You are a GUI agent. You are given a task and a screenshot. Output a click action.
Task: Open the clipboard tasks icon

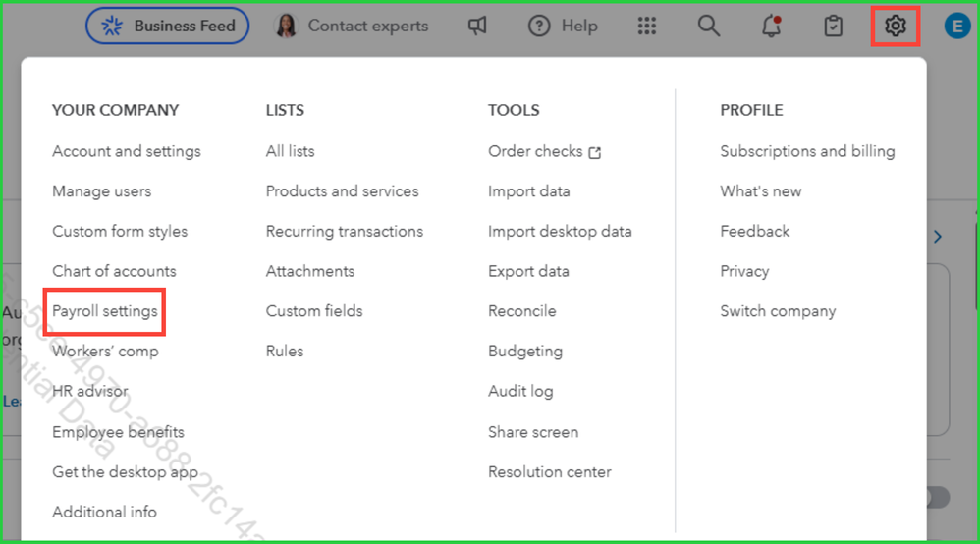point(833,27)
